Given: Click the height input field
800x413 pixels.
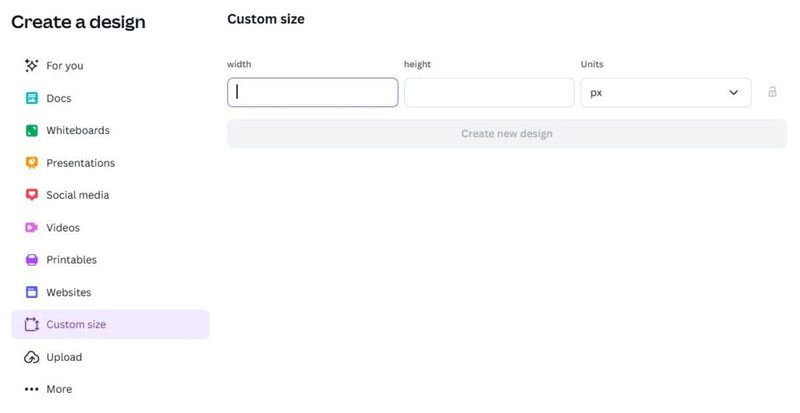Looking at the screenshot, I should pyautogui.click(x=489, y=93).
